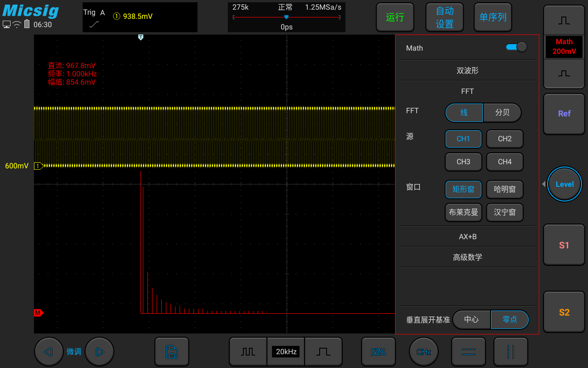Select the 矩形窗 rectangular window
This screenshot has width=588, height=368.
point(464,189)
